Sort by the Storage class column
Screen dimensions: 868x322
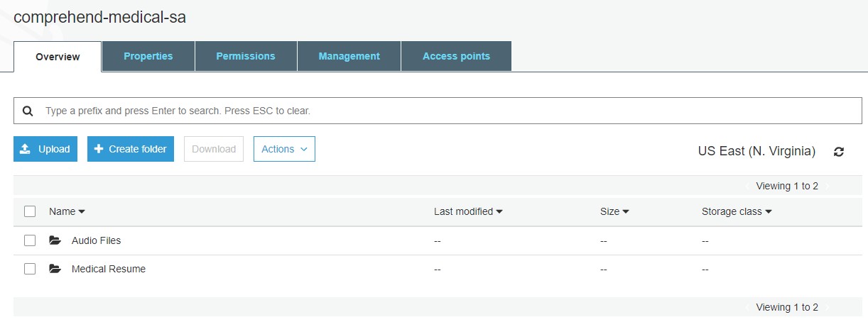(x=737, y=211)
